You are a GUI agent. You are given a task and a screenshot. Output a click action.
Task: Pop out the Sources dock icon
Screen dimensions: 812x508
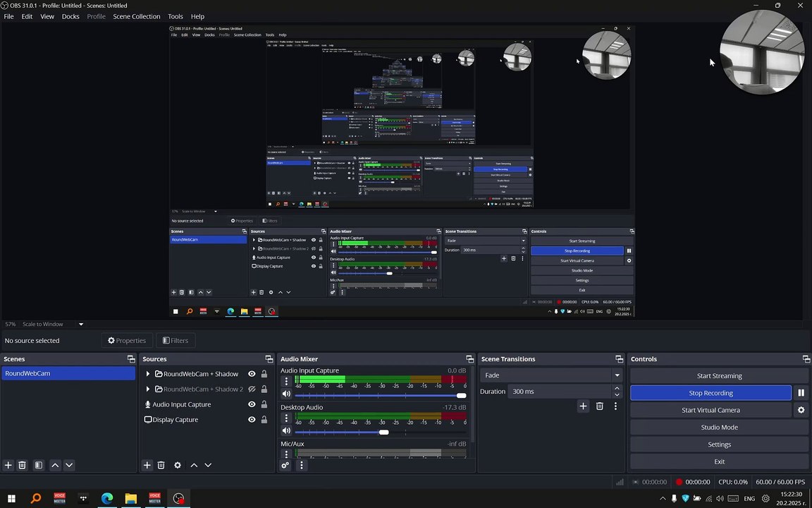coord(269,358)
